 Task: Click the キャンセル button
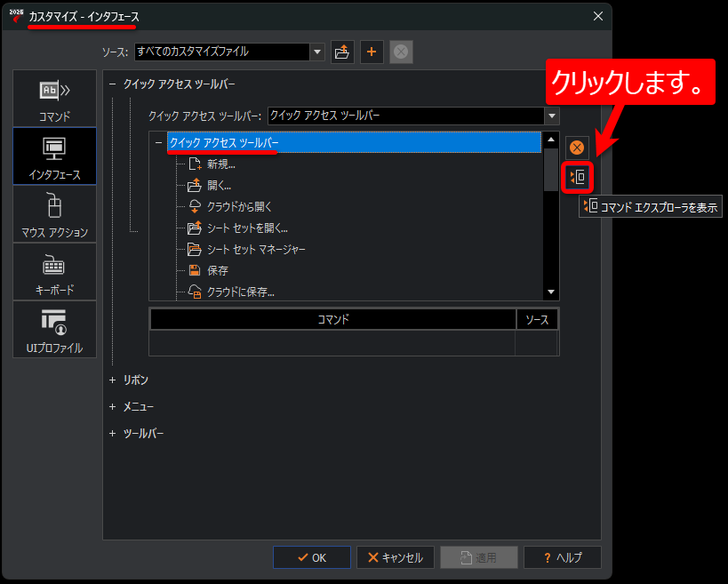[x=395, y=557]
